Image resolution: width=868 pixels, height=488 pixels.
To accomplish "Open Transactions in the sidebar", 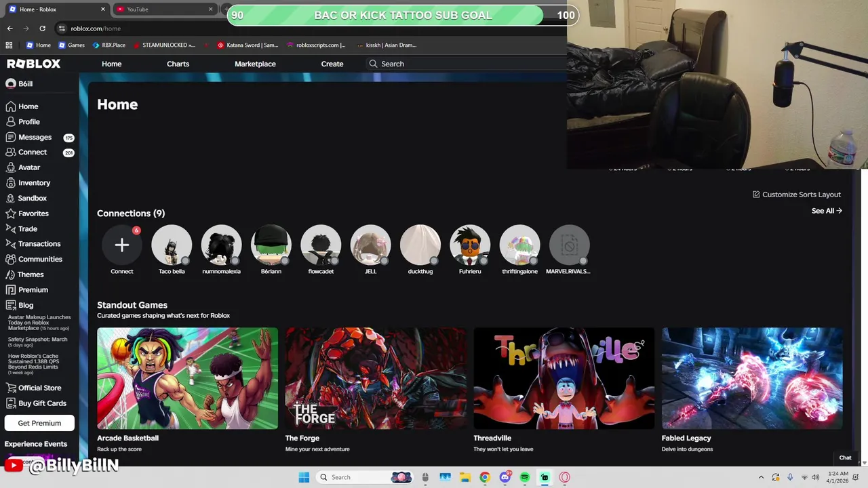I will pos(33,244).
